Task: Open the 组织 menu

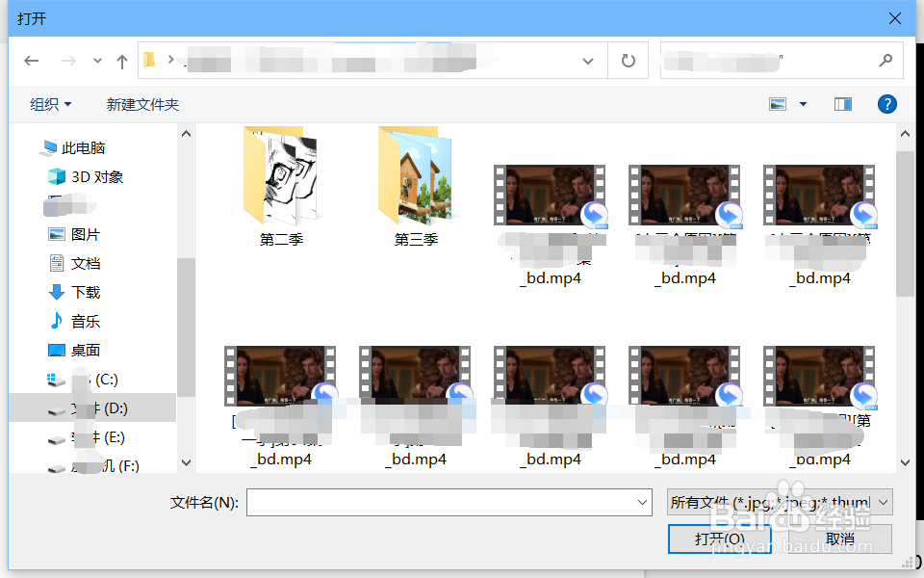Action: (x=50, y=104)
